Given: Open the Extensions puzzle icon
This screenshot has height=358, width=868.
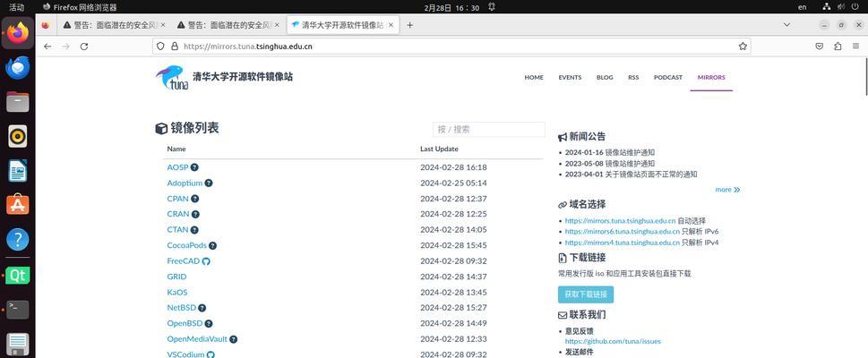Looking at the screenshot, I should coord(838,47).
